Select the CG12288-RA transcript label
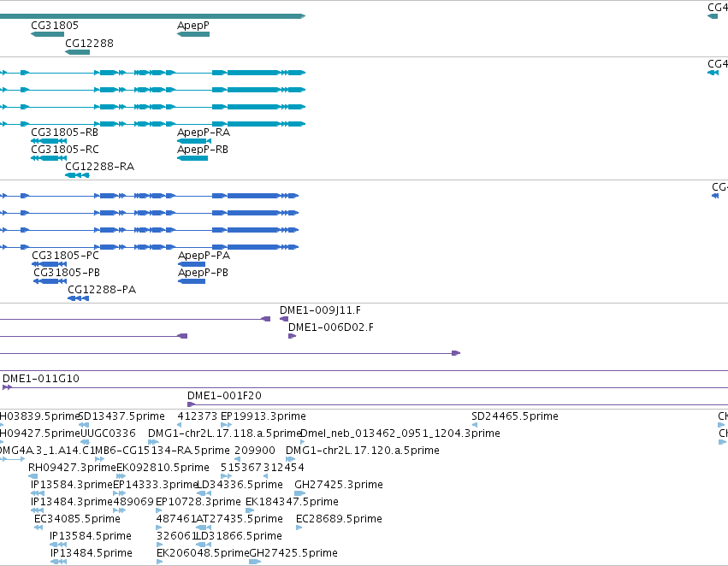 click(100, 167)
